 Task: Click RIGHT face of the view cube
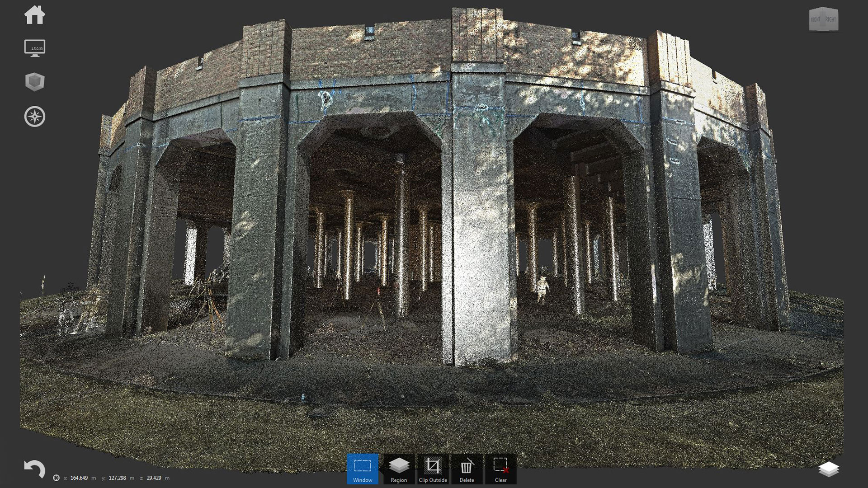pos(831,20)
